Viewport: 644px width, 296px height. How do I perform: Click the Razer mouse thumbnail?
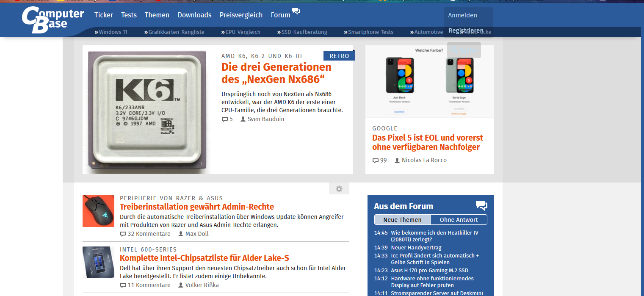point(98,211)
